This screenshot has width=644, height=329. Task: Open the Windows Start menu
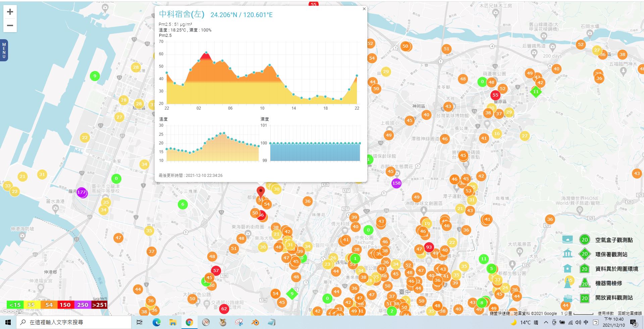tap(8, 322)
